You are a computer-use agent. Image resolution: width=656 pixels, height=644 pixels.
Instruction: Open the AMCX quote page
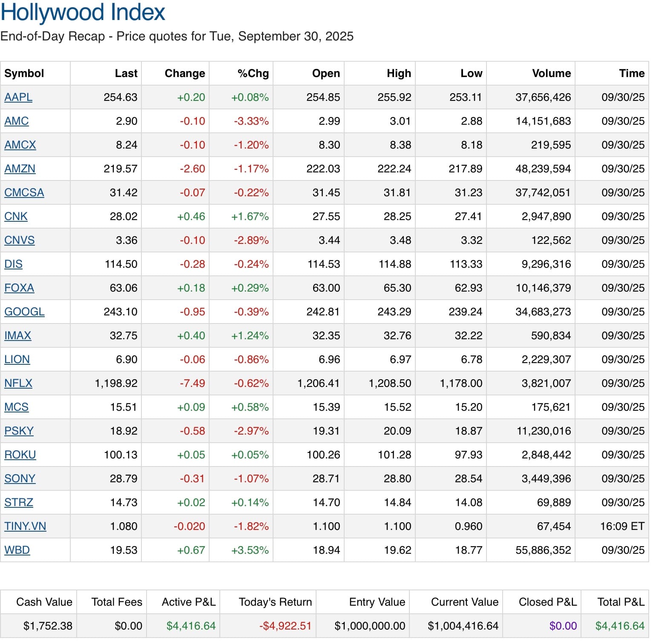click(x=20, y=145)
